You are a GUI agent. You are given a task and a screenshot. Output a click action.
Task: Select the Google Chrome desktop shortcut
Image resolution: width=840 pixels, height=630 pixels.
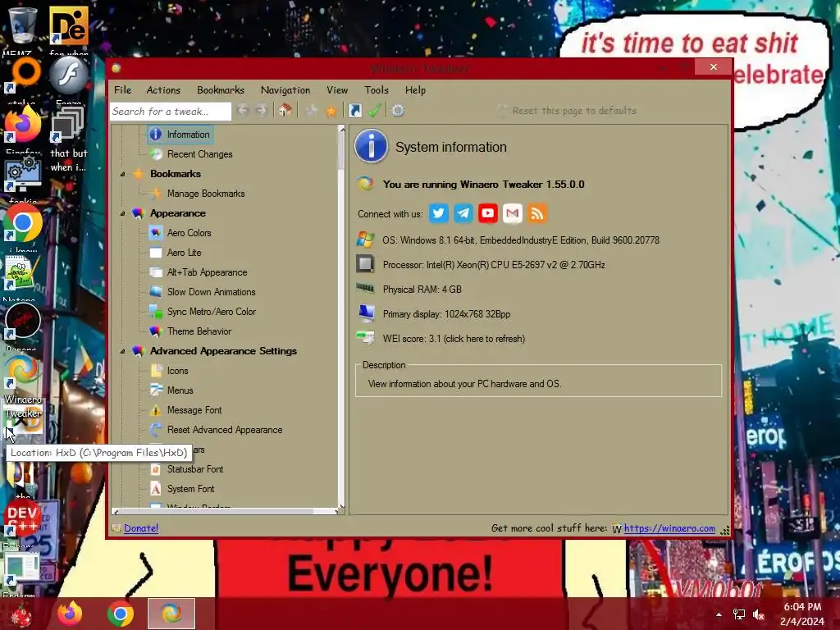(x=22, y=224)
